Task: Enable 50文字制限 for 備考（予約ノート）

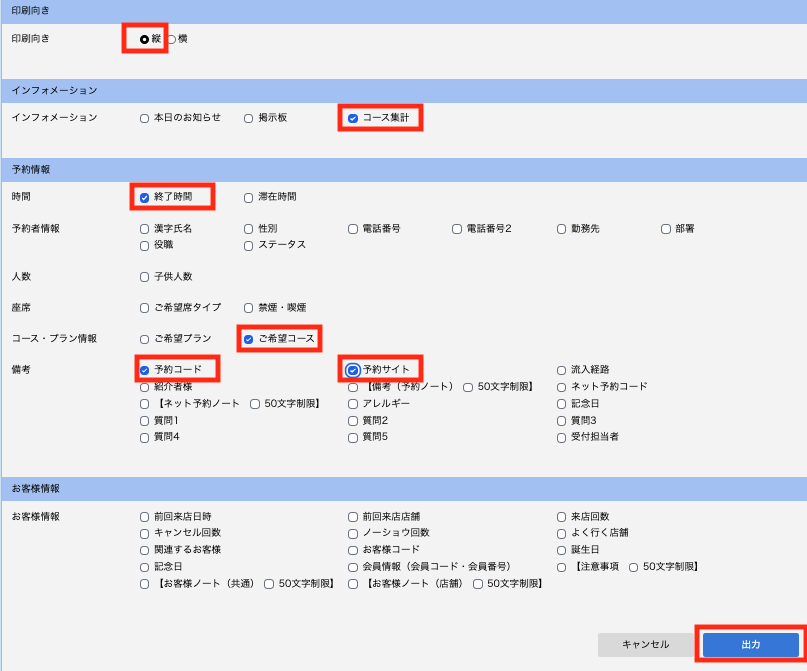Action: (467, 387)
